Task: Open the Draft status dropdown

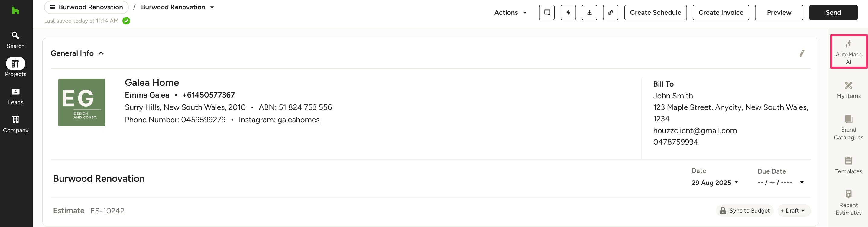Action: pos(794,210)
